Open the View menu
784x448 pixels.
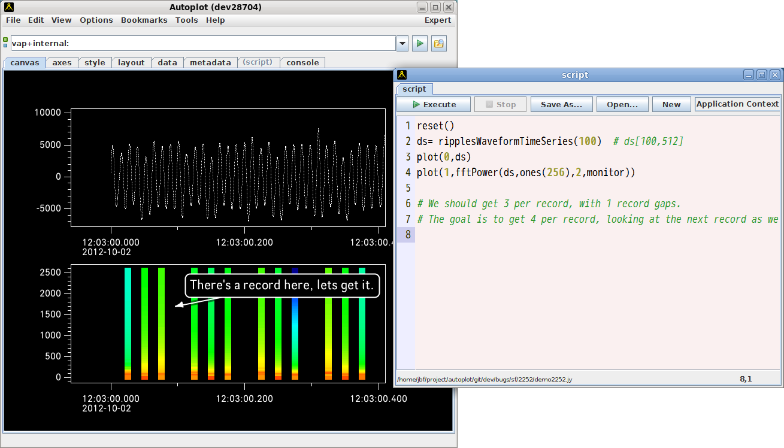point(61,20)
